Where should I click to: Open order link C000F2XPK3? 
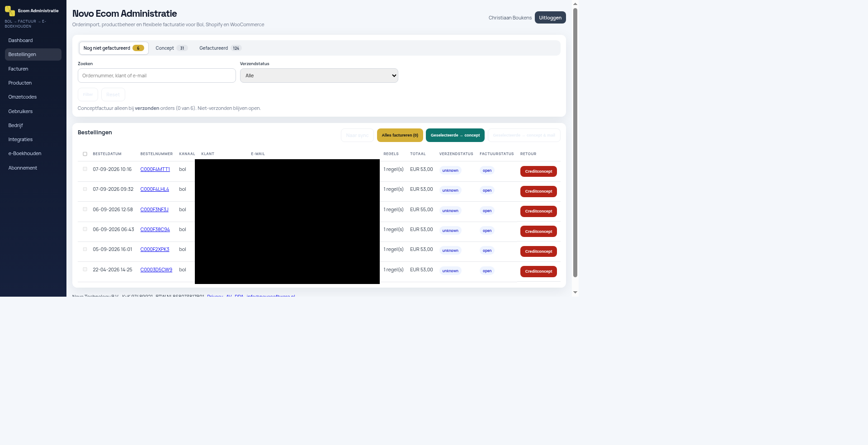point(155,250)
